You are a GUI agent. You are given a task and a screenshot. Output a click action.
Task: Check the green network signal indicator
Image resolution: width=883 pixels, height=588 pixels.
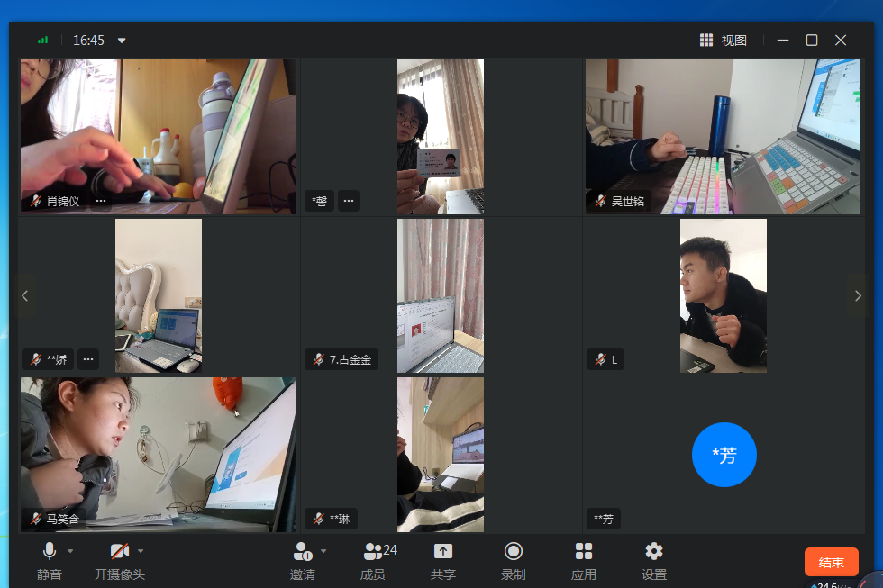(42, 41)
